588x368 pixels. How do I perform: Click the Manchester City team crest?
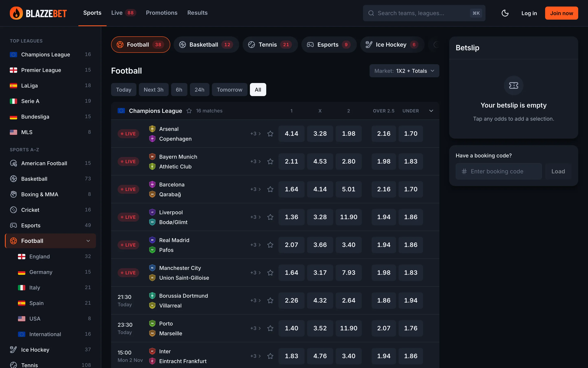[152, 268]
